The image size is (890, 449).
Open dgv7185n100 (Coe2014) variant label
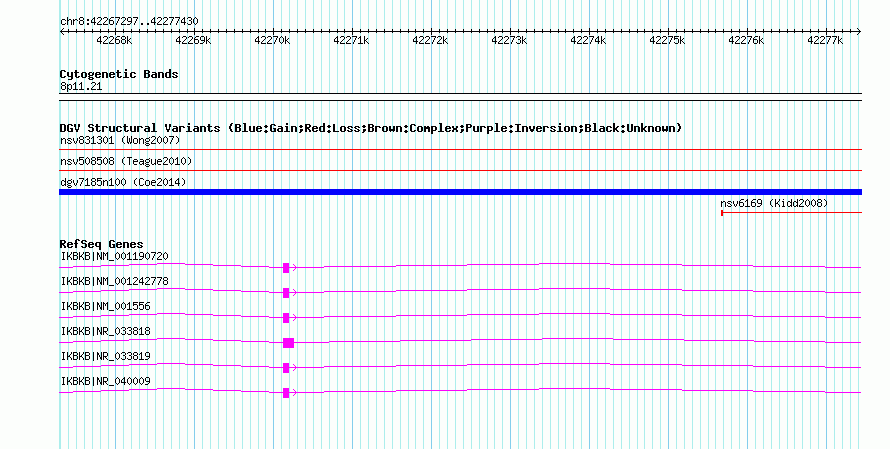pos(123,182)
